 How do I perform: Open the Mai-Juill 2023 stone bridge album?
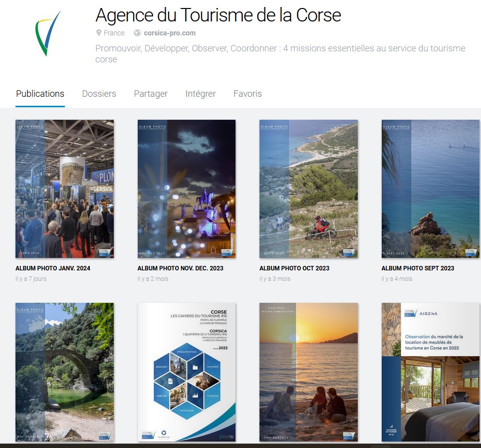(65, 372)
